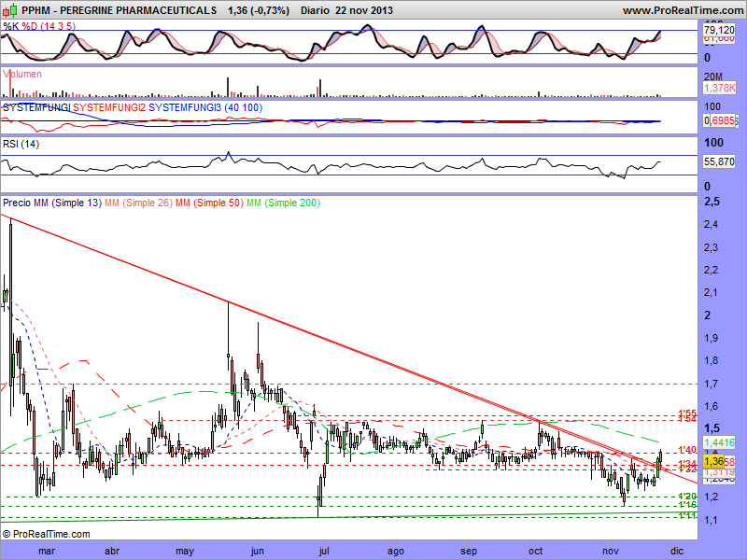The height and width of the screenshot is (560, 747).
Task: Select the SYSTEMFUNGI value 0,6985
Action: pos(719,121)
